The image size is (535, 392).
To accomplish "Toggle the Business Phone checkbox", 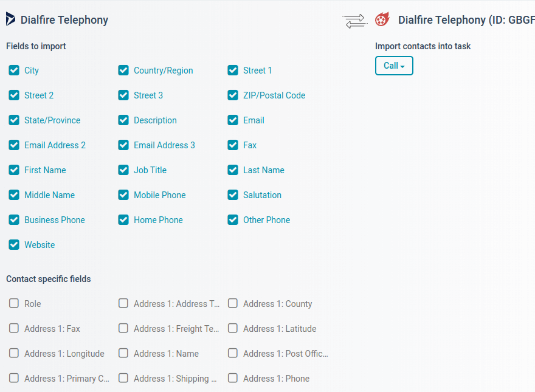I will point(14,220).
